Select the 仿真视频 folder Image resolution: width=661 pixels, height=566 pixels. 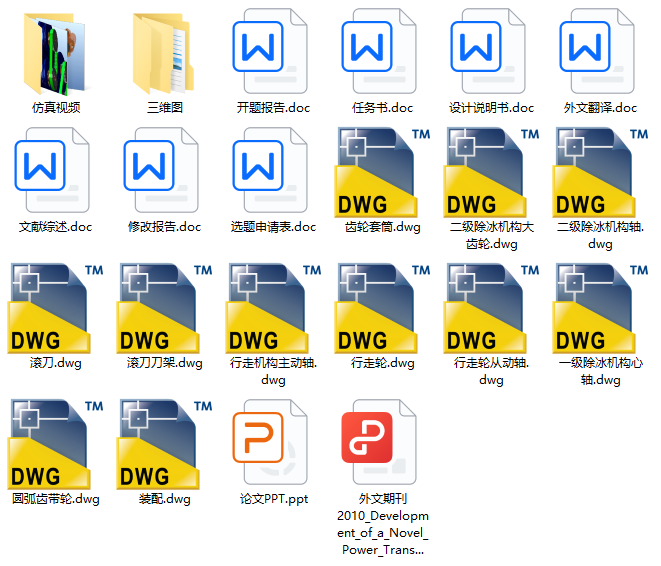(x=56, y=50)
